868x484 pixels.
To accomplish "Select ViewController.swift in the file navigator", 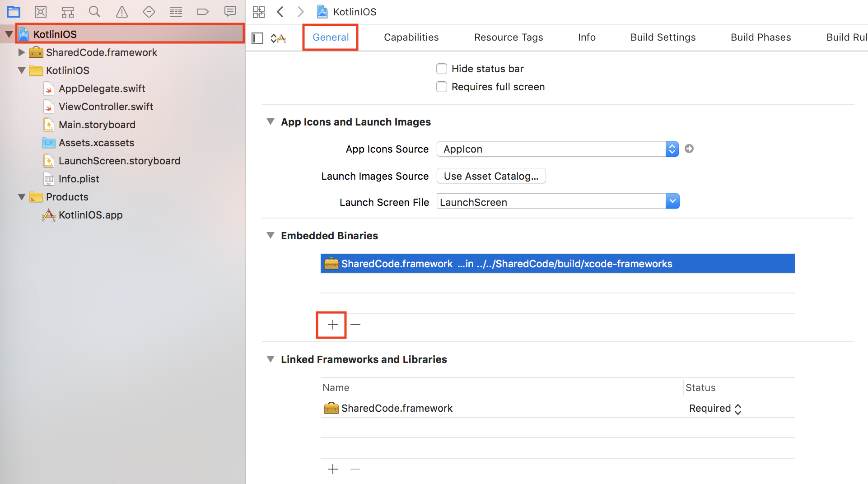I will 106,107.
